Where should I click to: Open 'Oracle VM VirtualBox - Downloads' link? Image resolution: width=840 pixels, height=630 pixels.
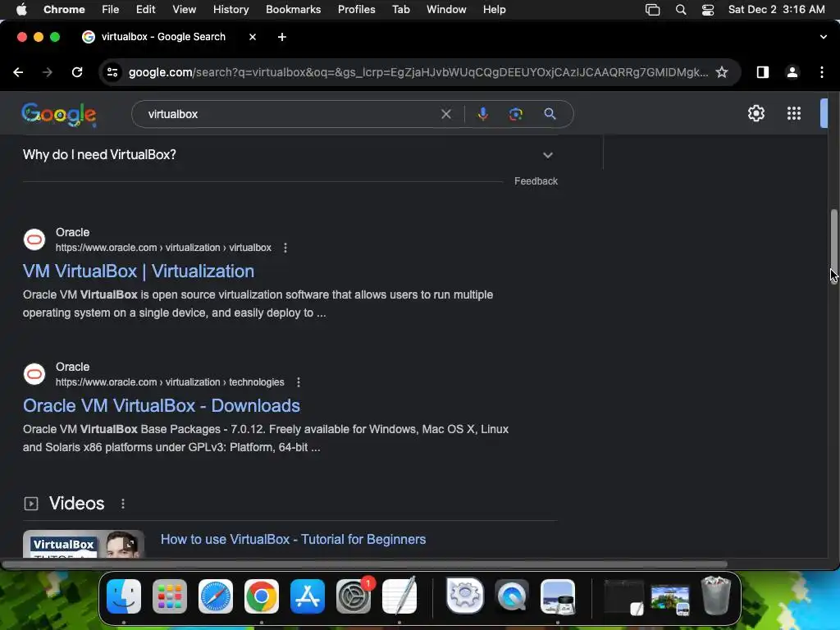click(162, 405)
